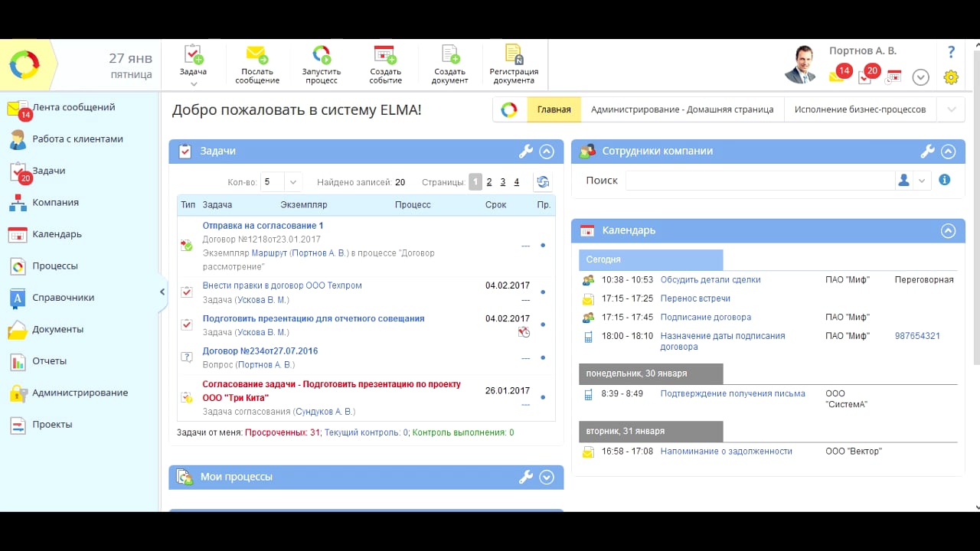
Task: Click the colored ring icon before the Главная tab
Action: click(509, 109)
